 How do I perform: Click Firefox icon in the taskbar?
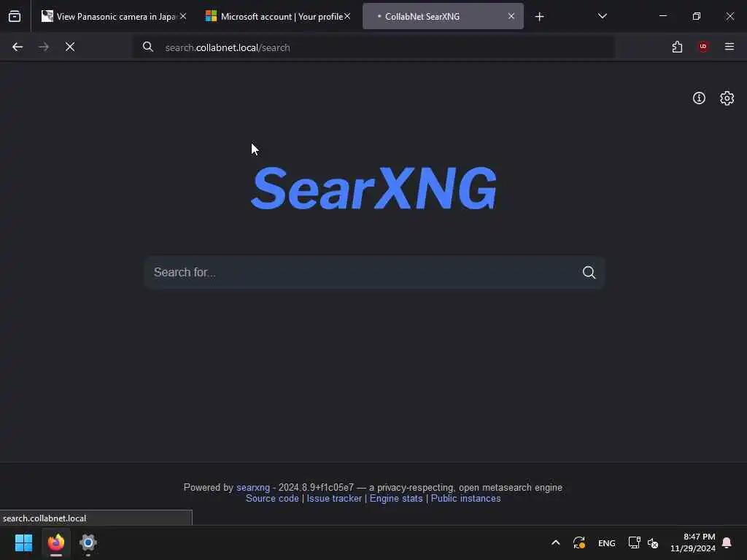[x=55, y=542]
